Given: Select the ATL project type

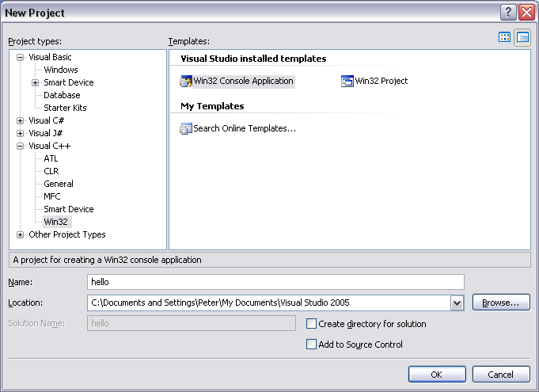Looking at the screenshot, I should pos(51,158).
